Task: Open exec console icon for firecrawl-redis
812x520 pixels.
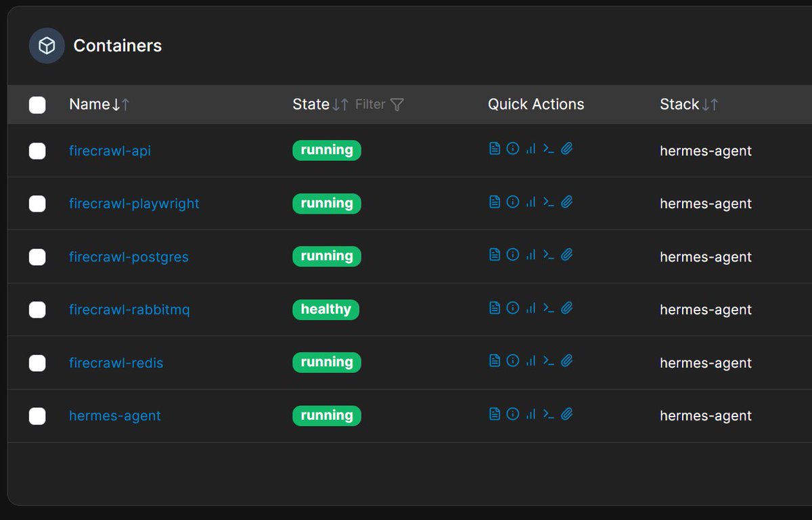Action: [549, 361]
